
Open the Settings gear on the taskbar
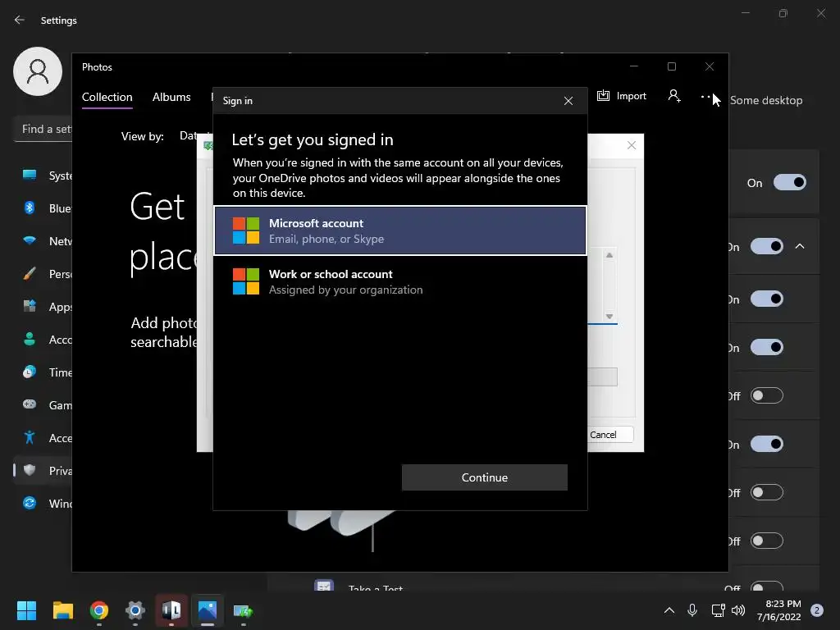tap(135, 610)
